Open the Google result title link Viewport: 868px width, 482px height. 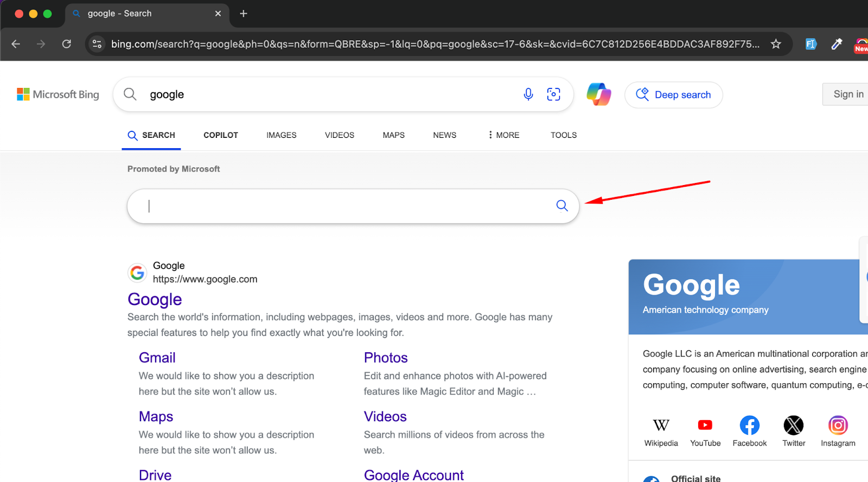(155, 300)
